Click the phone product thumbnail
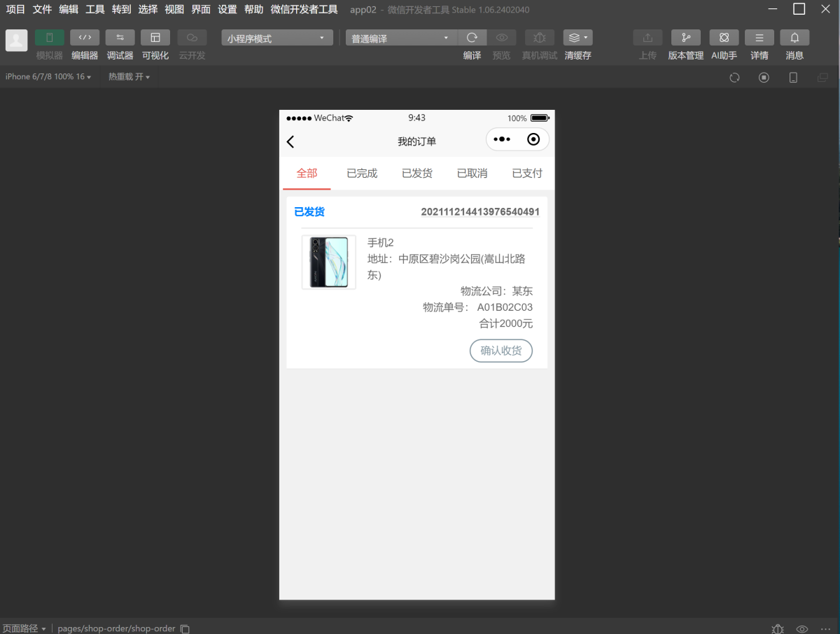The image size is (840, 634). (x=329, y=262)
